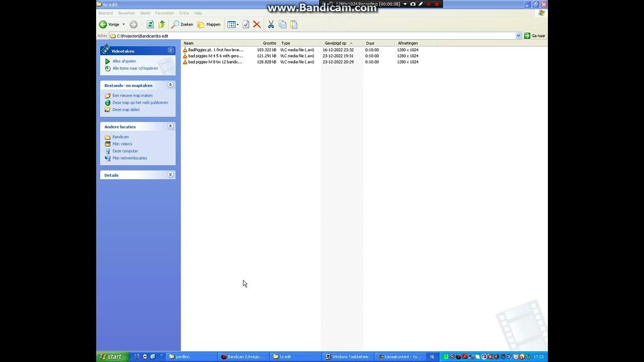Click the scissors cut icon

tap(271, 24)
